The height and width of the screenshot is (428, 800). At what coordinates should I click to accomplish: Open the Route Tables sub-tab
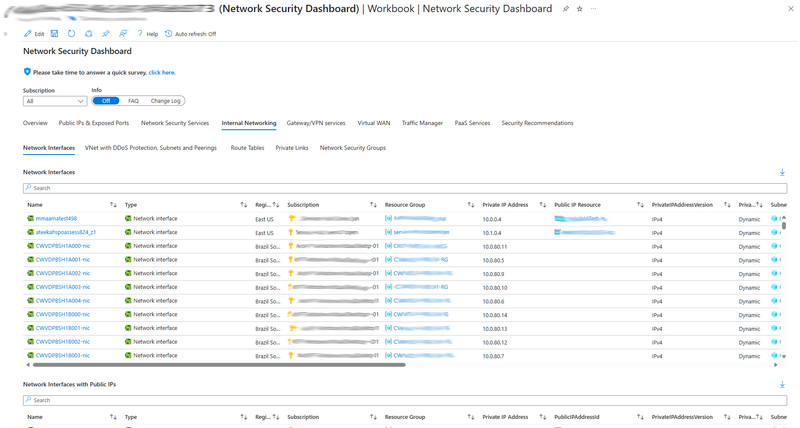point(247,148)
